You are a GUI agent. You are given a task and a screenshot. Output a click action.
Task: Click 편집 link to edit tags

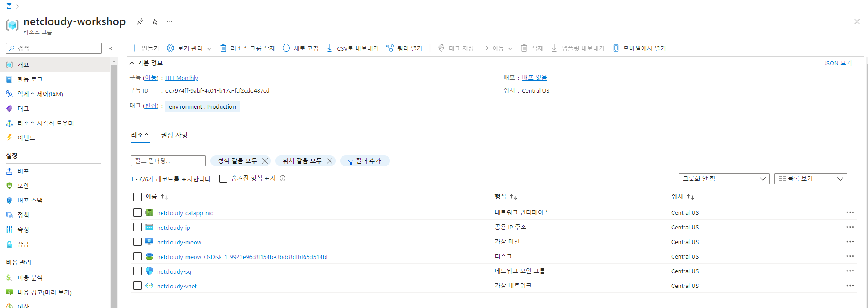tap(151, 106)
